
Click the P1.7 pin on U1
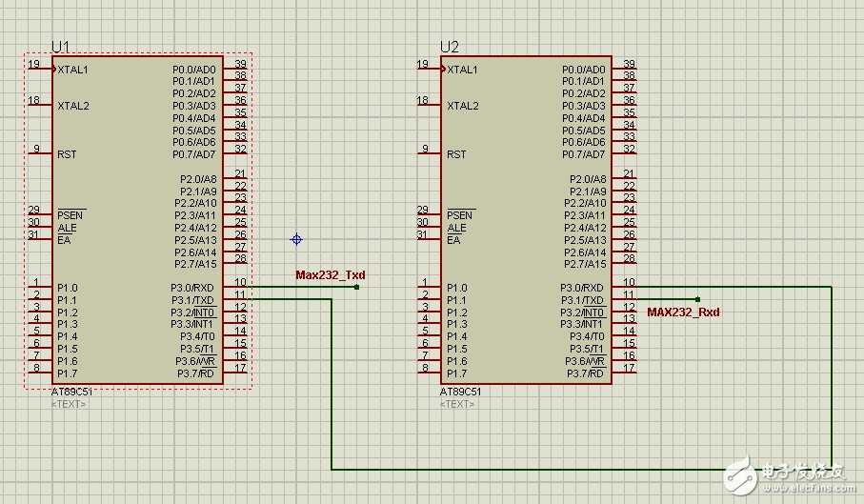[x=68, y=373]
